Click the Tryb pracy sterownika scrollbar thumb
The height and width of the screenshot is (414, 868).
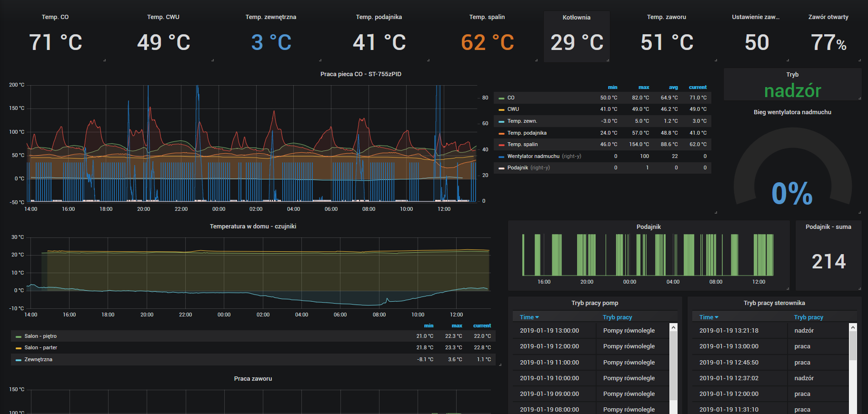853,345
